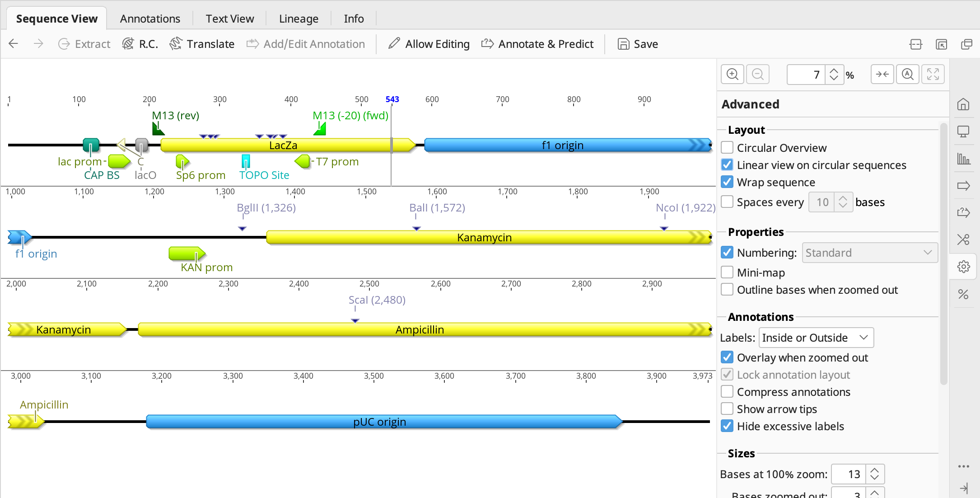
Task: Click the zoom in magnifier icon
Action: click(x=732, y=75)
